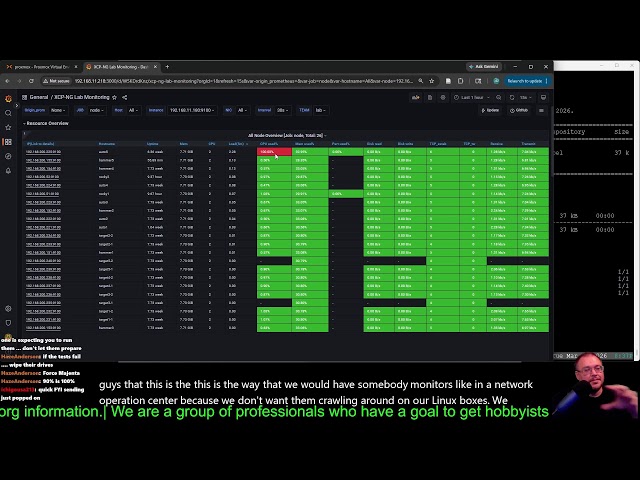Save dashboard using the save icon
The image size is (640, 480).
point(430,98)
